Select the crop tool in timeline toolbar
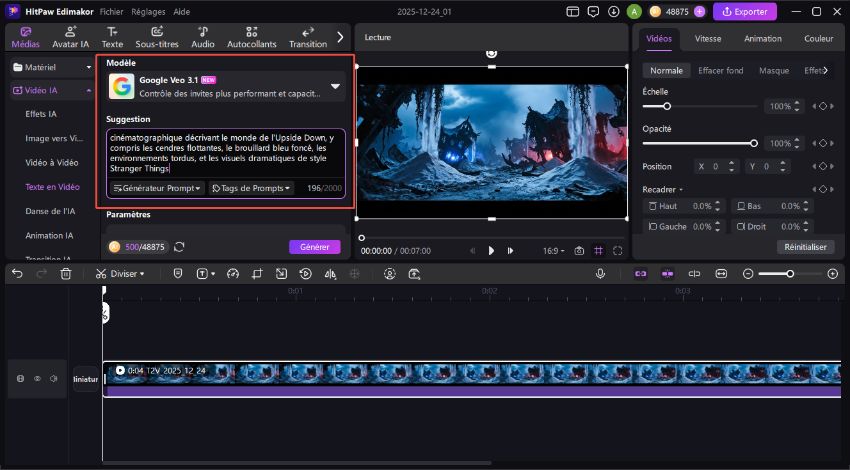The height and width of the screenshot is (470, 850). click(x=257, y=273)
